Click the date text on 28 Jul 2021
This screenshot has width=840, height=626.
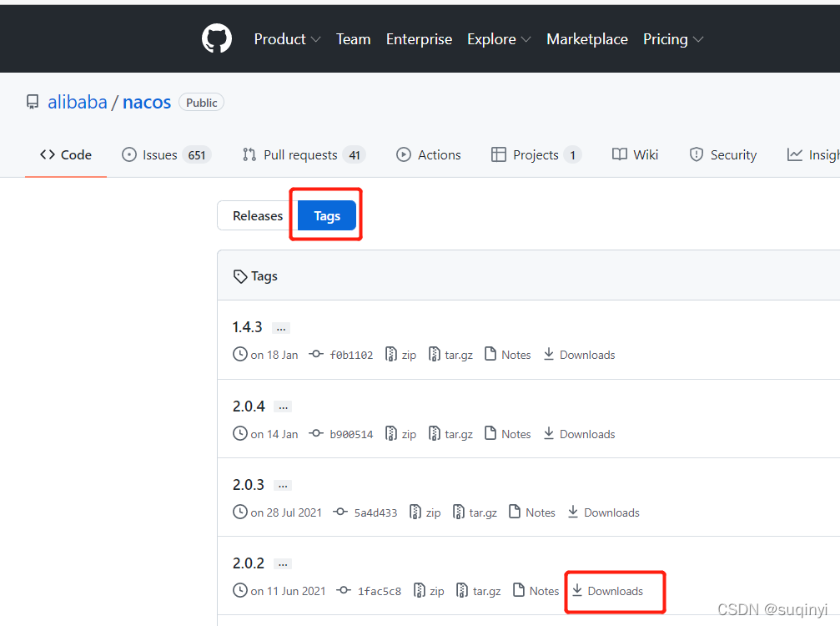[286, 513]
